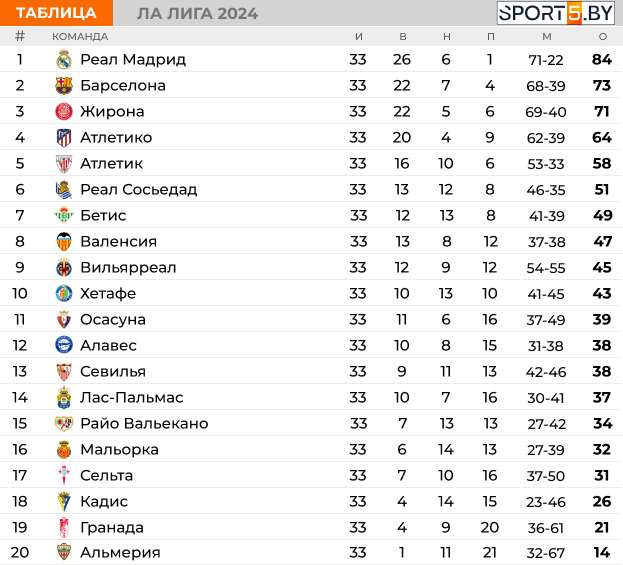The image size is (623, 565).
Task: Open the Райо Вальекано team link
Action: 144,424
